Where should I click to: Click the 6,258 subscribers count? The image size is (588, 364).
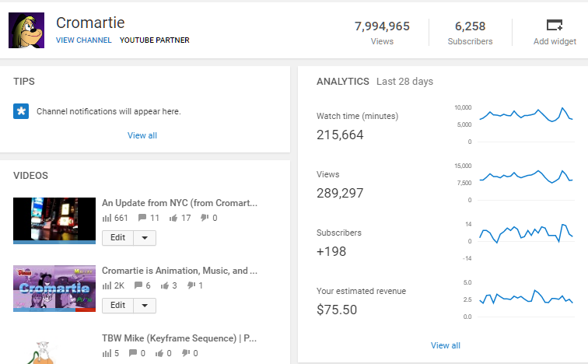pos(471,26)
